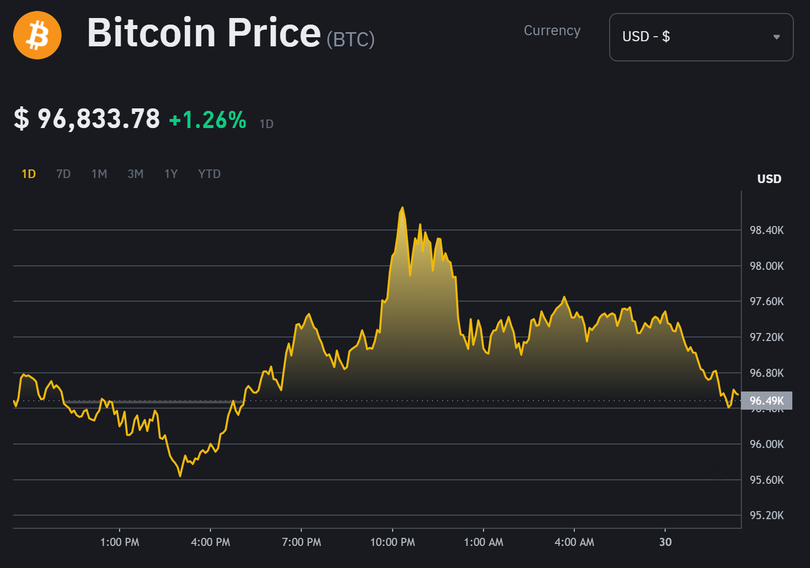The width and height of the screenshot is (810, 568).
Task: Click the 98.40K price axis label
Action: pyautogui.click(x=767, y=231)
